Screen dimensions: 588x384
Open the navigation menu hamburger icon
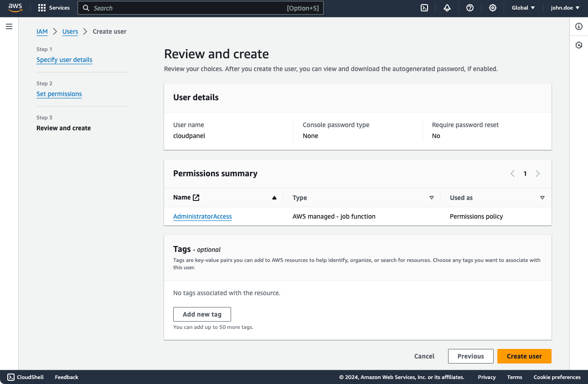pyautogui.click(x=9, y=26)
